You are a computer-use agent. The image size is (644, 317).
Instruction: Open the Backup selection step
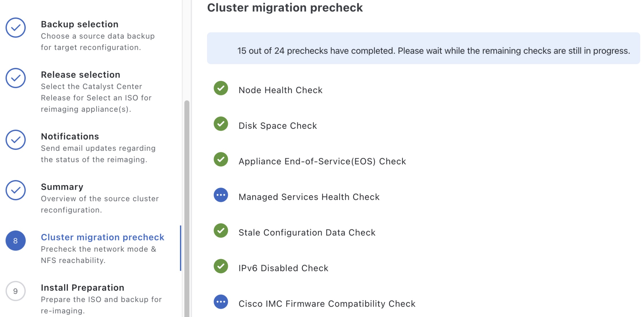coord(80,24)
